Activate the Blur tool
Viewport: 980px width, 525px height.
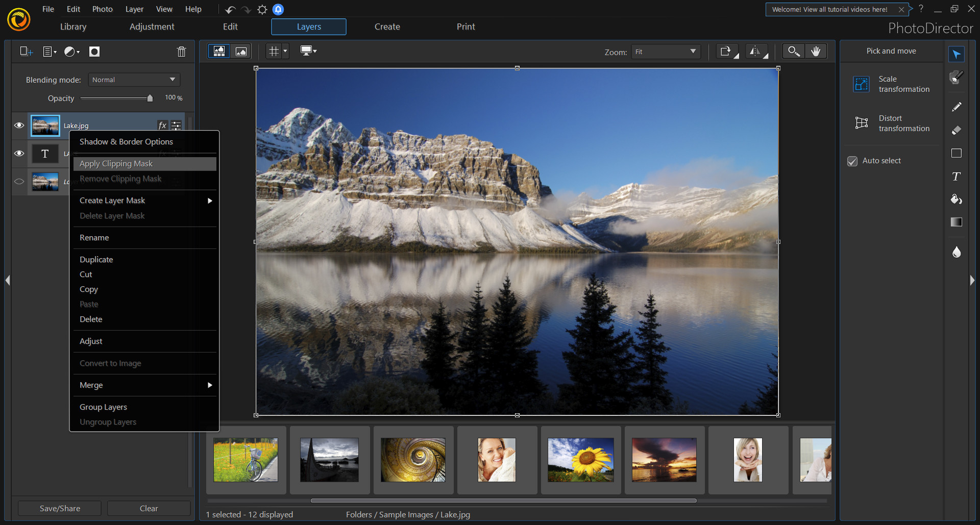coord(957,252)
